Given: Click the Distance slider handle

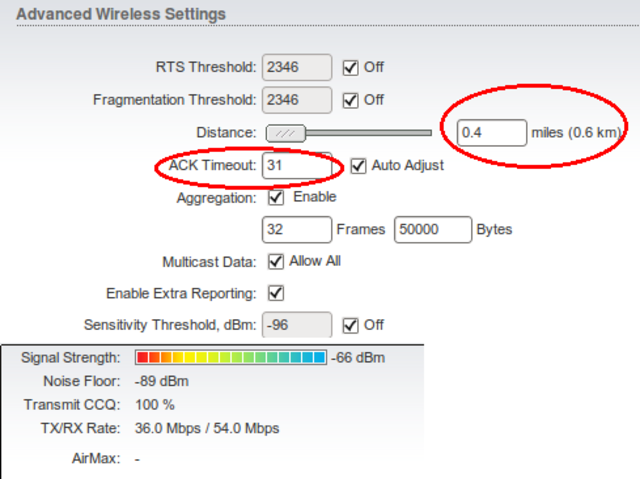Looking at the screenshot, I should (285, 133).
